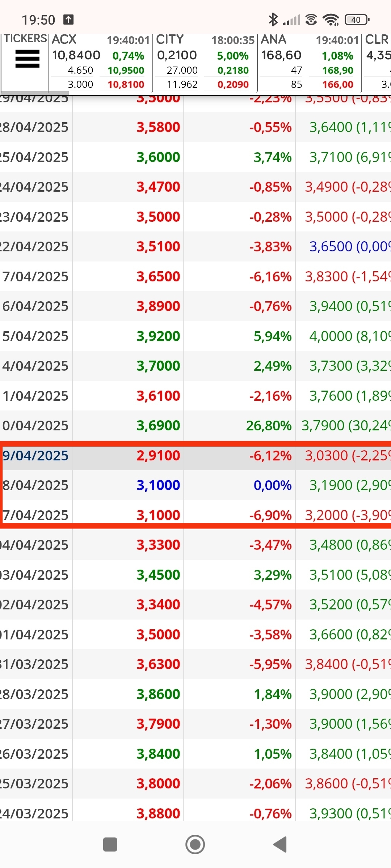Screen dimensions: 391x868
Task: Select the change value 5,94%
Action: [x=273, y=336]
